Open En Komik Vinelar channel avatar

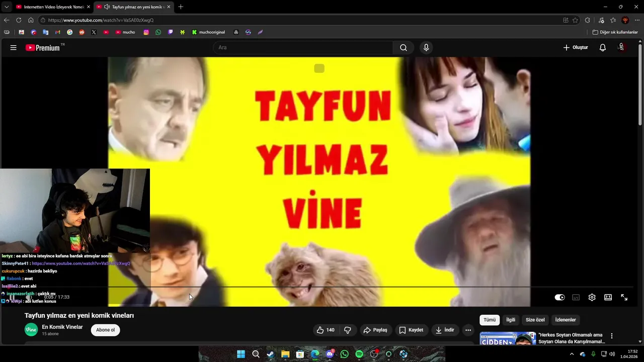point(31,330)
